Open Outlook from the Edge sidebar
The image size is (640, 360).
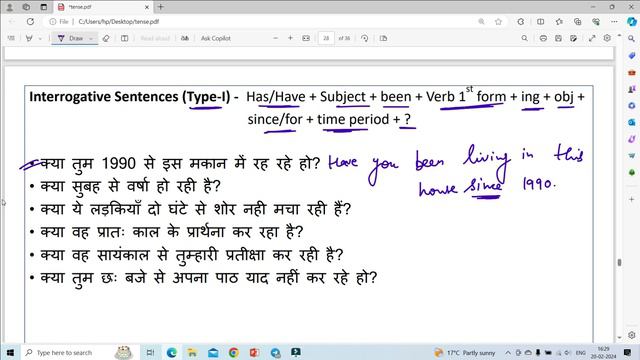click(632, 122)
